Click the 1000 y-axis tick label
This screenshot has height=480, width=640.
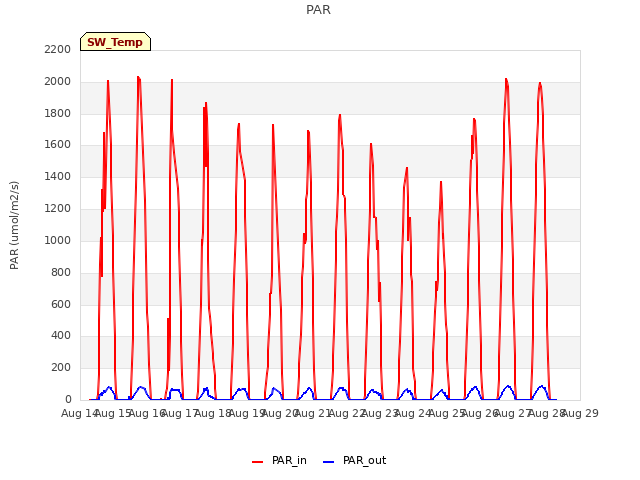[x=58, y=240]
